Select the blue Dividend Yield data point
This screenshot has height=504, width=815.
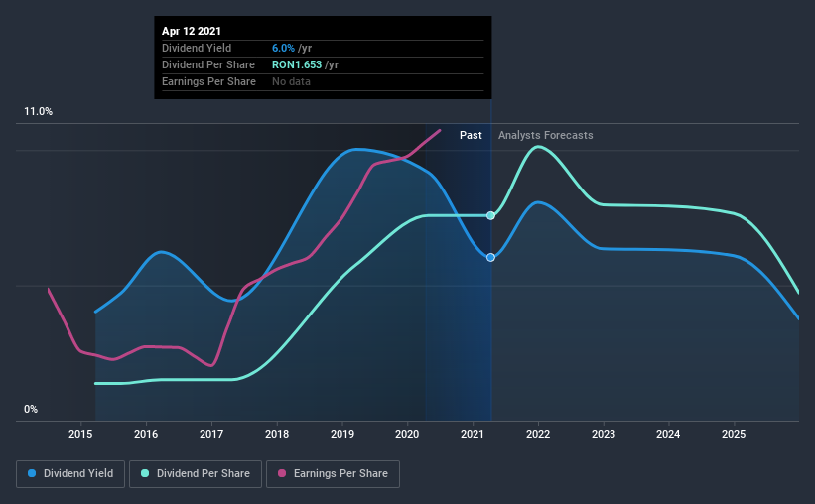(x=490, y=257)
